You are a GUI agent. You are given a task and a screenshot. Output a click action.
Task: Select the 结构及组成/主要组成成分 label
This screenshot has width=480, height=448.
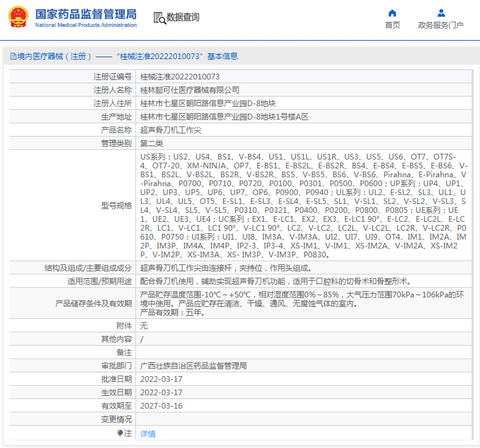[88, 268]
